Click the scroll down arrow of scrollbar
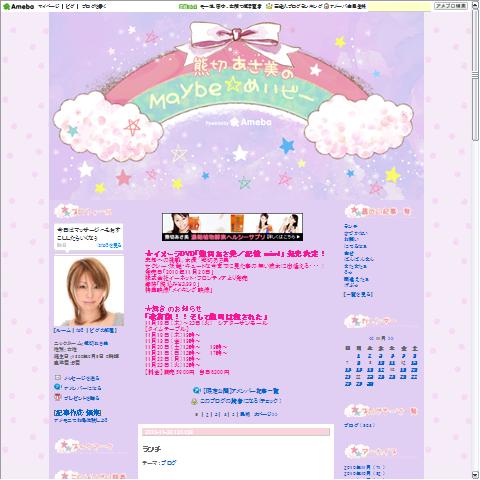 475,475
